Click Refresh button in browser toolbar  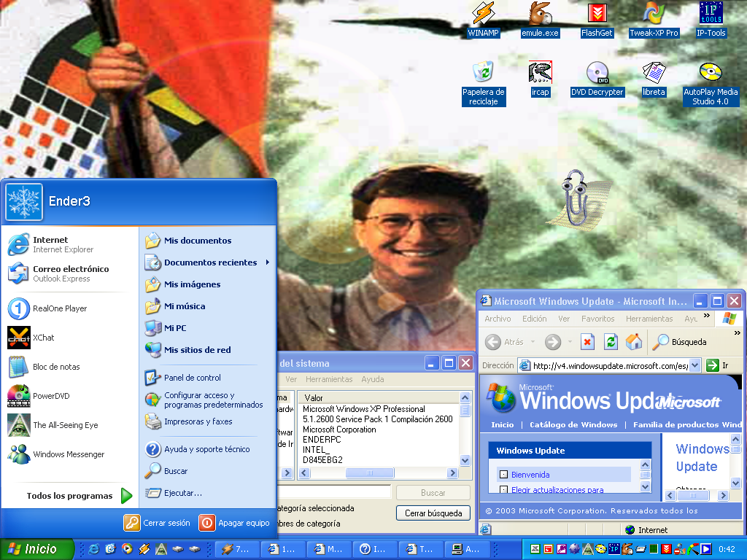pos(611,341)
